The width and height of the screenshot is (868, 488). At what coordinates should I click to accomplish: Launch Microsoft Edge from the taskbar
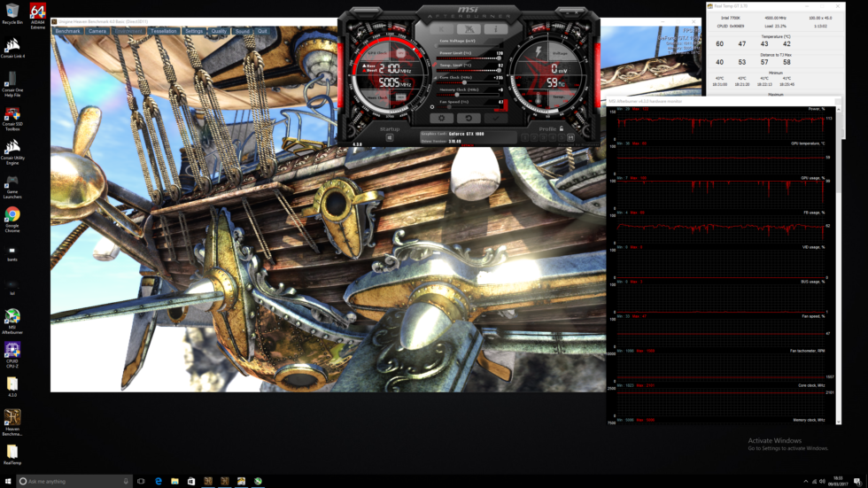pos(159,482)
